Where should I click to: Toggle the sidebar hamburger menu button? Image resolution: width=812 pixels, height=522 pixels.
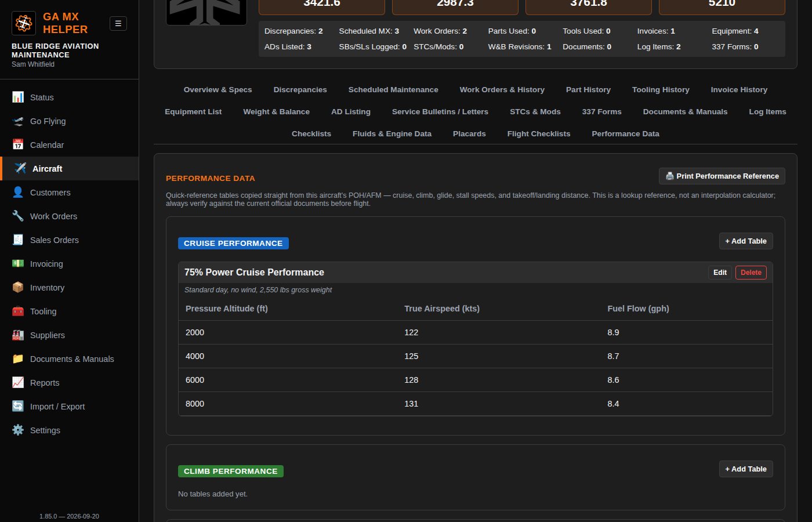pos(118,23)
